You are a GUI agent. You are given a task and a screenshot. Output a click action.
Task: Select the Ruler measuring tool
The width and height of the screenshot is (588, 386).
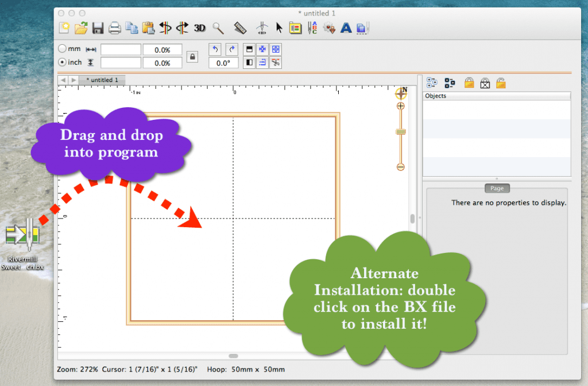240,28
